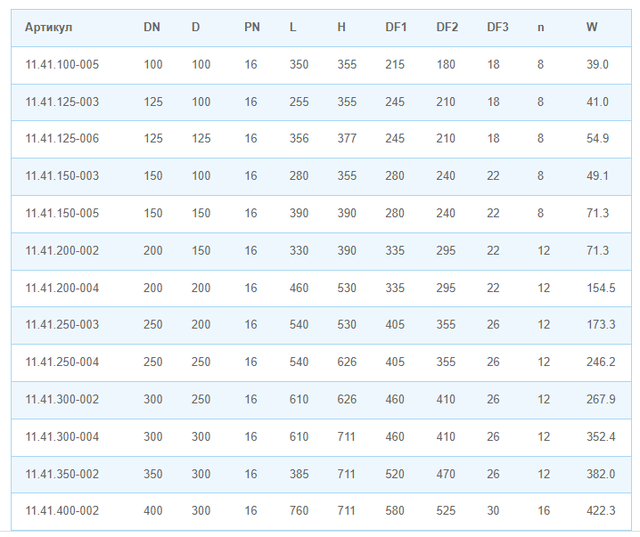
Task: Click the weight value 422.3
Action: pyautogui.click(x=600, y=511)
